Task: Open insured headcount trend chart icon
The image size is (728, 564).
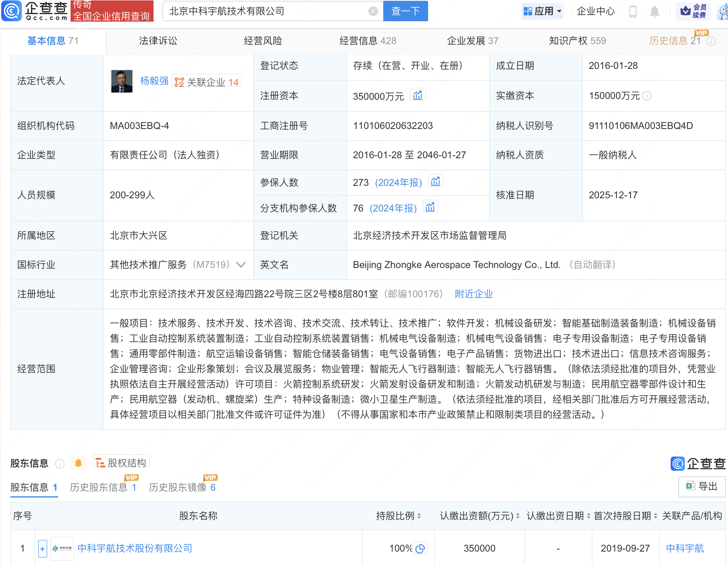Action: [435, 182]
